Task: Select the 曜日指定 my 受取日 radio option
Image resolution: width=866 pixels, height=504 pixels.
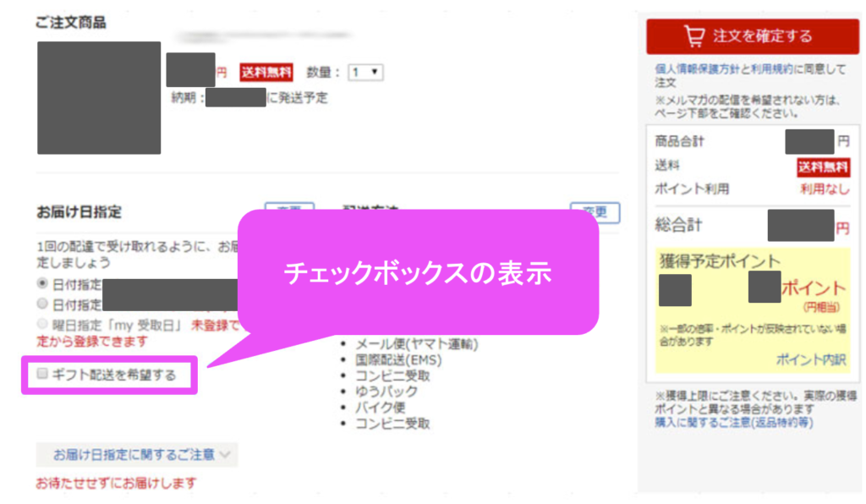Action: pos(42,324)
